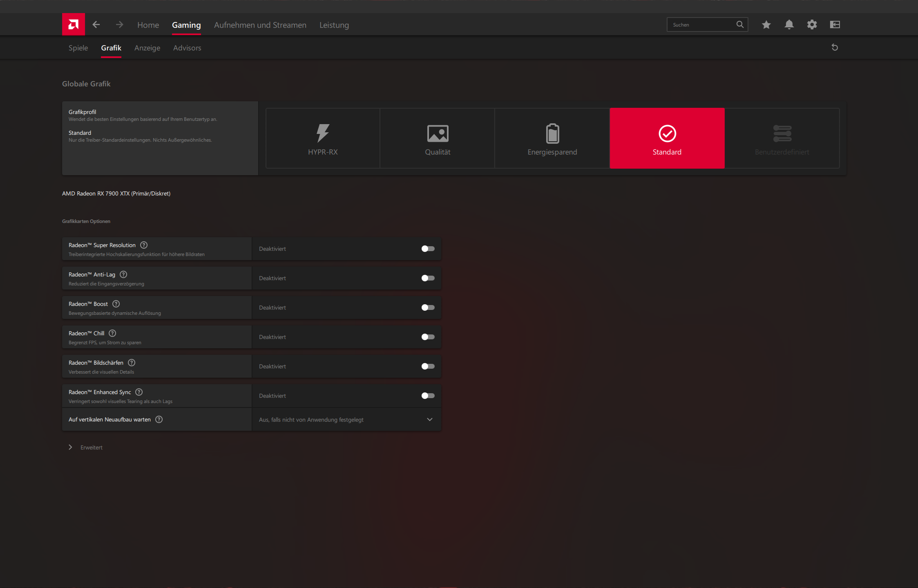918x588 pixels.
Task: Reset graphics settings with the undo icon
Action: tap(835, 47)
